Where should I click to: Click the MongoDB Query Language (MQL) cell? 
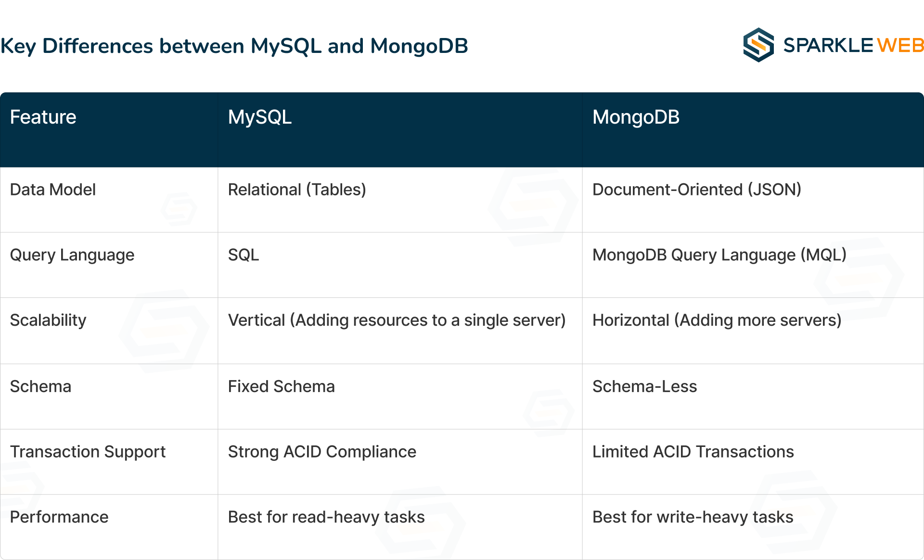(x=719, y=255)
